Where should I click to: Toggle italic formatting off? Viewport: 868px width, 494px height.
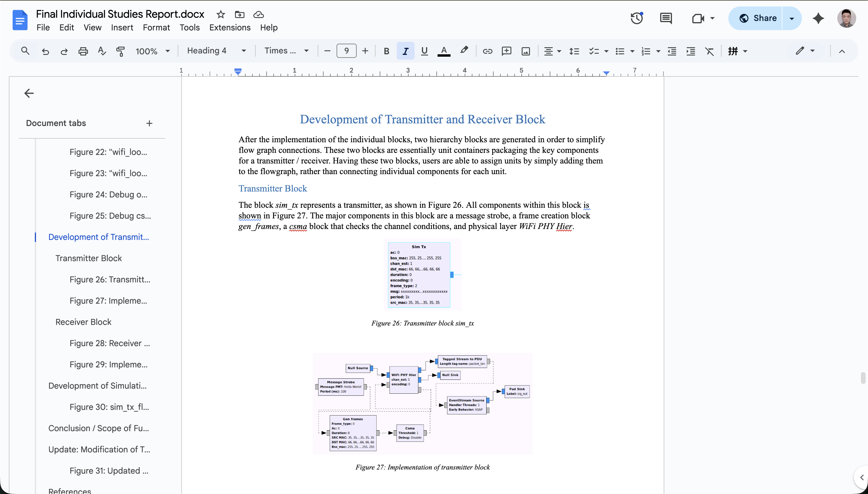coord(405,51)
